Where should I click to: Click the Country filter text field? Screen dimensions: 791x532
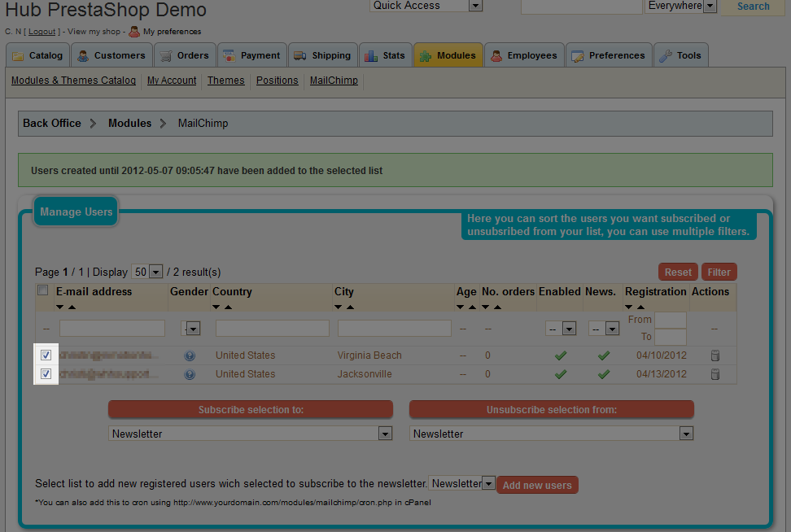point(272,329)
